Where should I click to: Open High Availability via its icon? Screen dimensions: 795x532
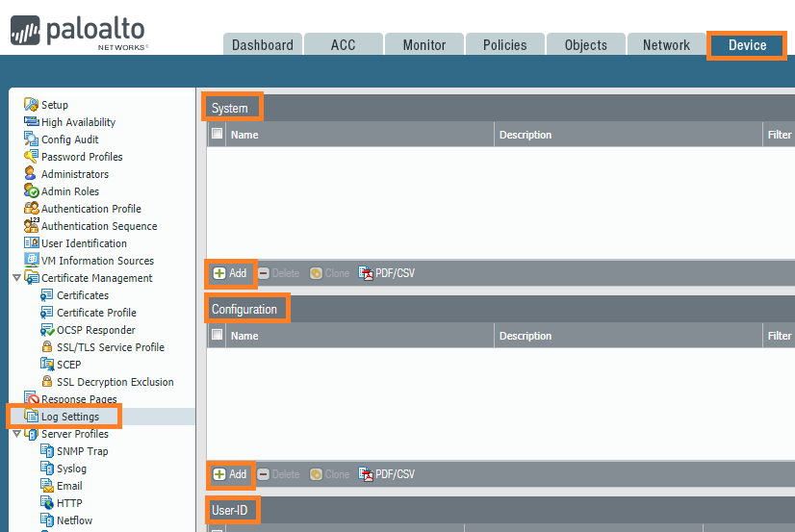tap(31, 122)
